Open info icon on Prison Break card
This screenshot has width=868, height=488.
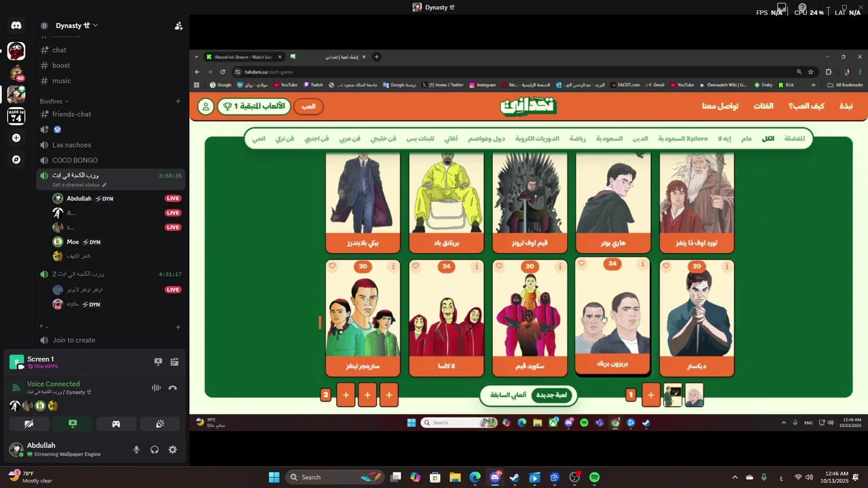click(x=643, y=264)
